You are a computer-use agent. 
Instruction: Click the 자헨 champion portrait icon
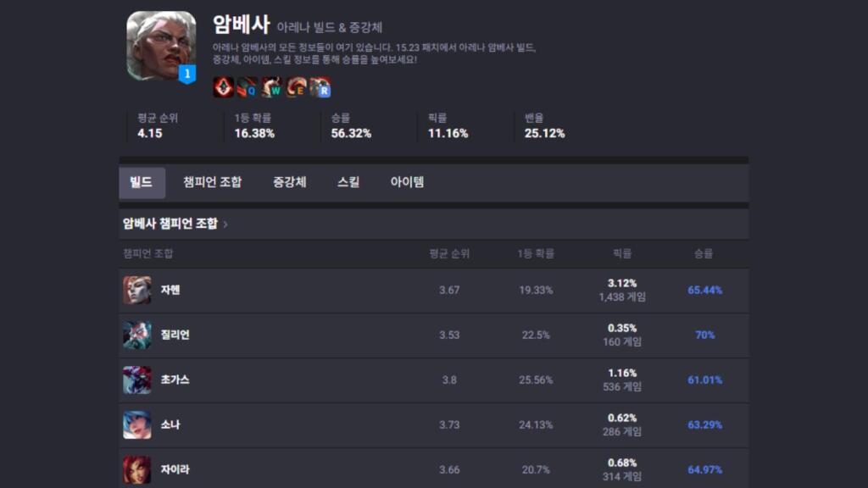pos(137,290)
